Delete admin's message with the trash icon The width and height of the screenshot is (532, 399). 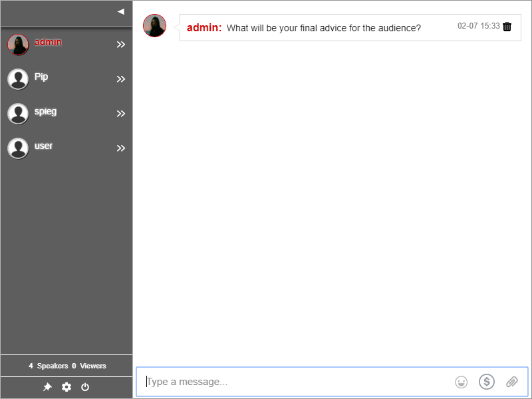pos(507,27)
